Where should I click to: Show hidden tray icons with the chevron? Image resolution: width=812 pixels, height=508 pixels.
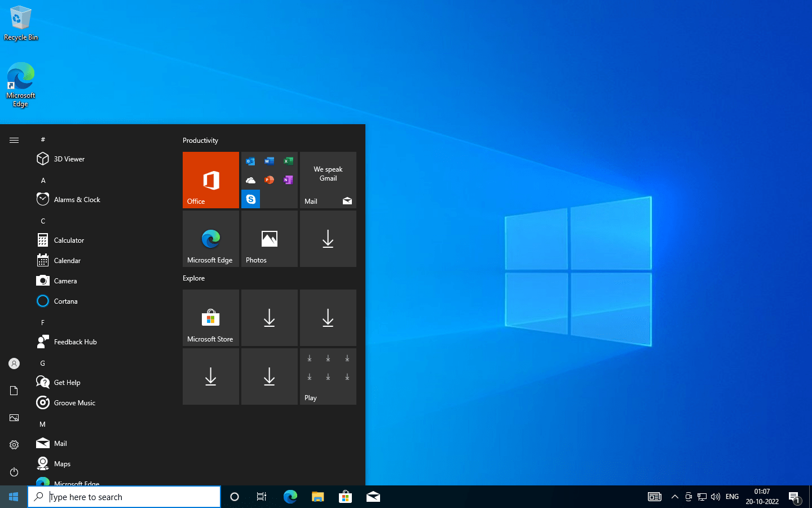(674, 497)
